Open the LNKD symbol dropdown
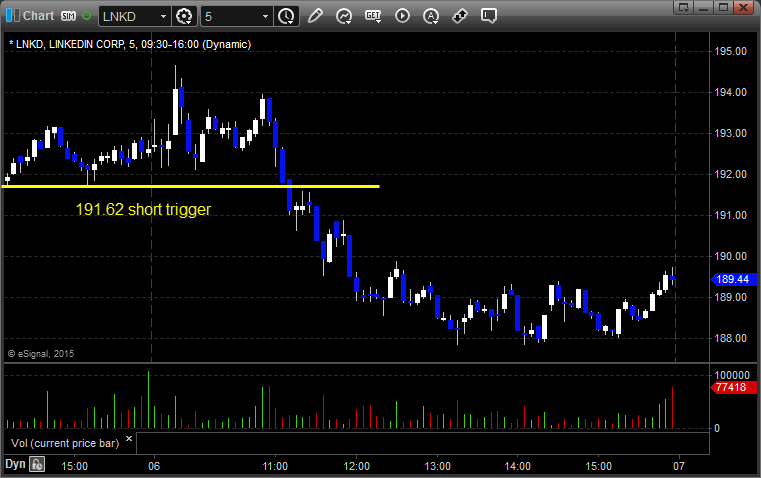The width and height of the screenshot is (761, 478). click(x=164, y=16)
